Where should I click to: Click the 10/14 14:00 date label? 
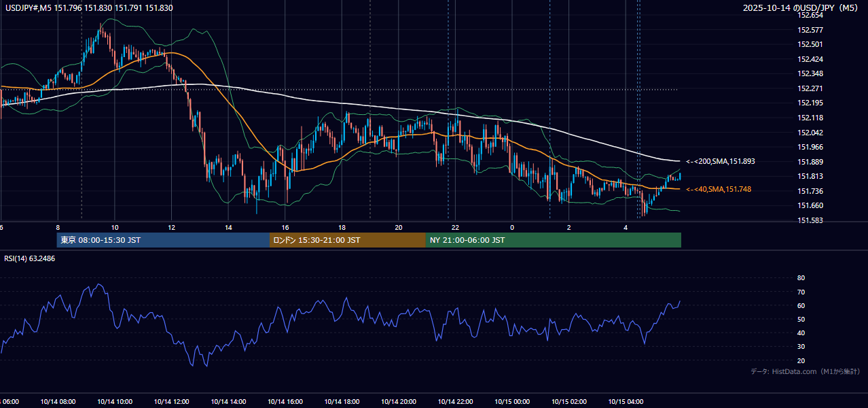[x=228, y=401]
